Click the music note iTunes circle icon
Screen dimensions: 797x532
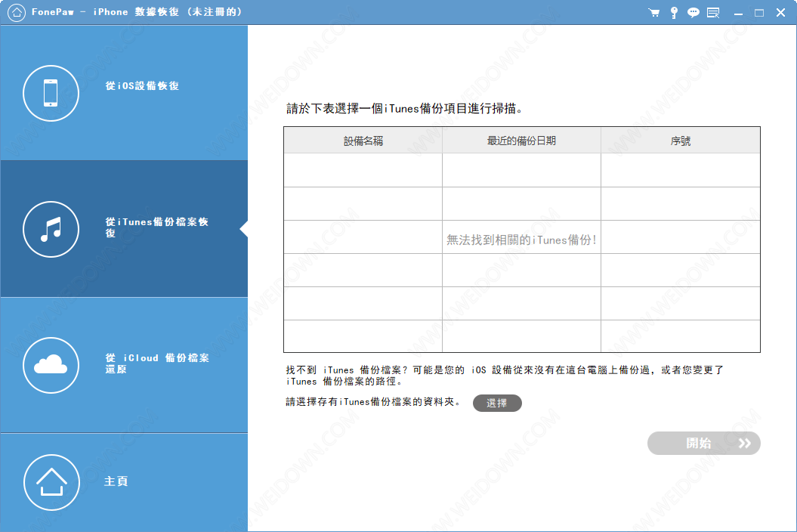[51, 229]
